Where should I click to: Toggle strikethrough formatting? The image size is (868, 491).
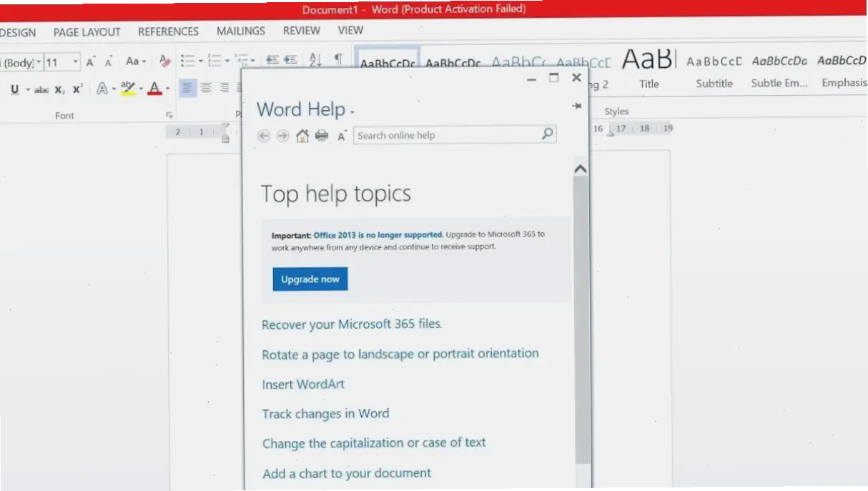click(x=41, y=89)
